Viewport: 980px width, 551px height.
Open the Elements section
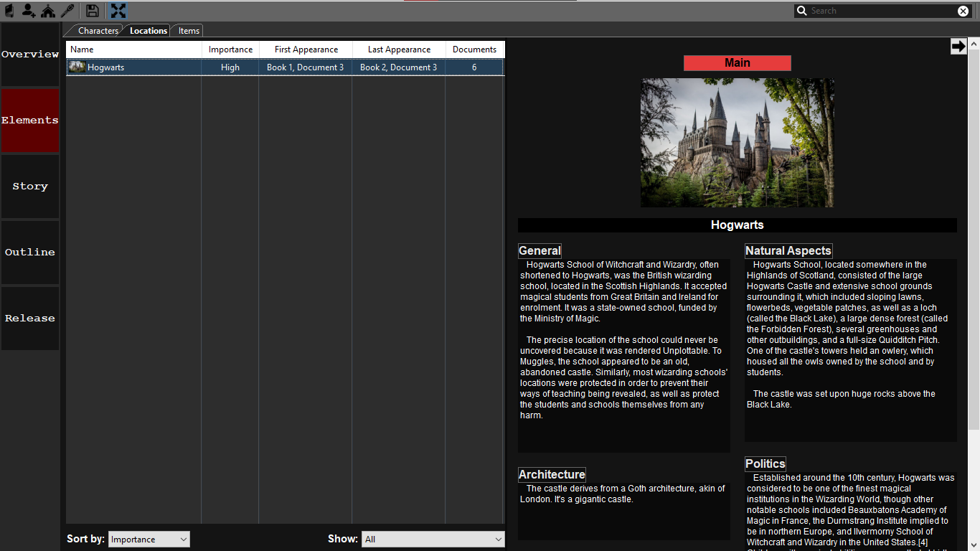[x=30, y=121]
